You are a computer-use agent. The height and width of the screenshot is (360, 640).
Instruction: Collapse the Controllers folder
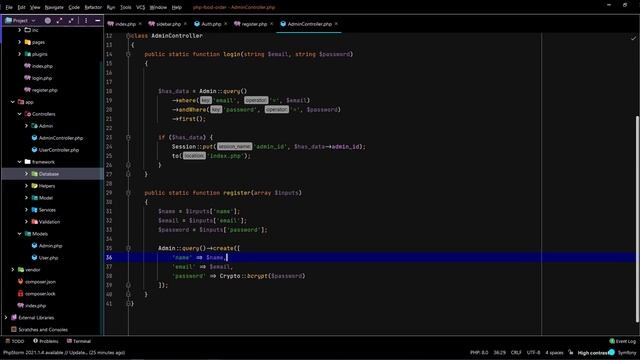click(19, 114)
